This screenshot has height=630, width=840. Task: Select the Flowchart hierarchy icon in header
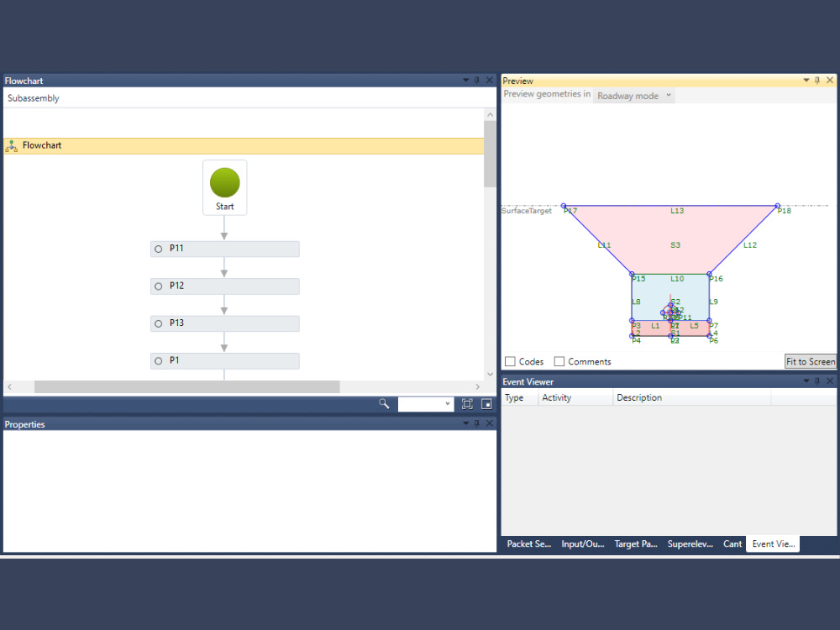[x=11, y=145]
